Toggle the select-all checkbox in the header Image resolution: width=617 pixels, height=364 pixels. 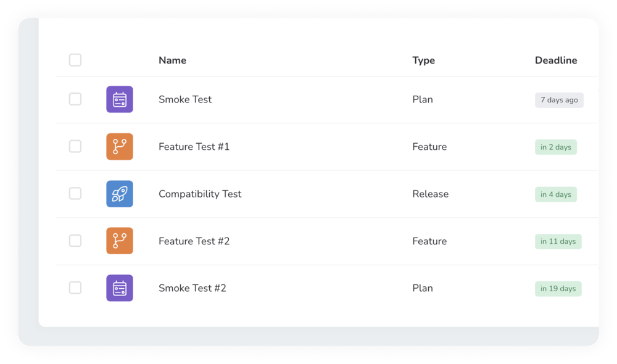[x=75, y=60]
